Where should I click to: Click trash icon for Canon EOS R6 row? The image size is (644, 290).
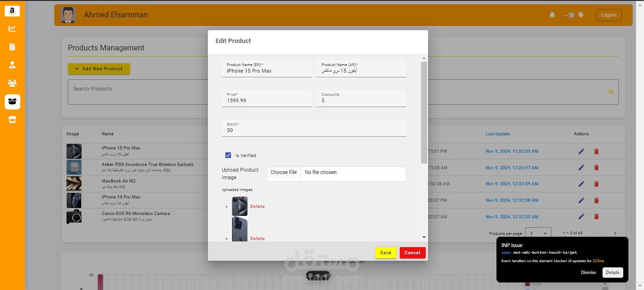click(596, 216)
